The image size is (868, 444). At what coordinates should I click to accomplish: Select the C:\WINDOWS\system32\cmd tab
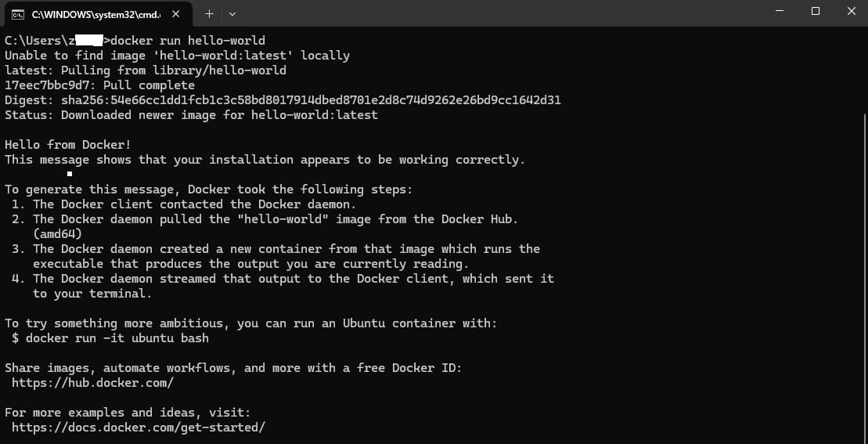pos(94,14)
